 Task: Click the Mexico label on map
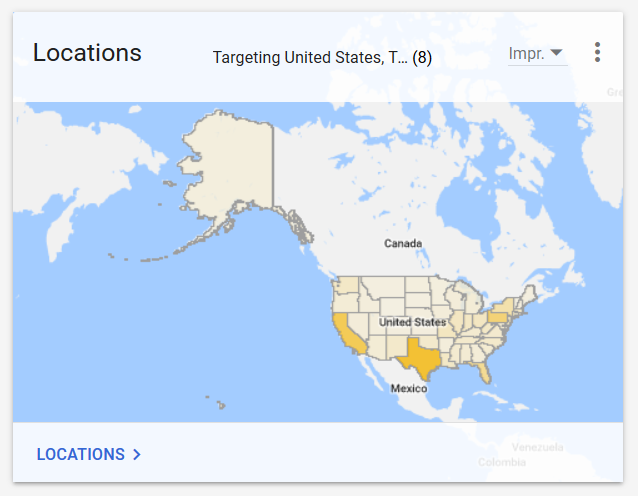pos(409,388)
